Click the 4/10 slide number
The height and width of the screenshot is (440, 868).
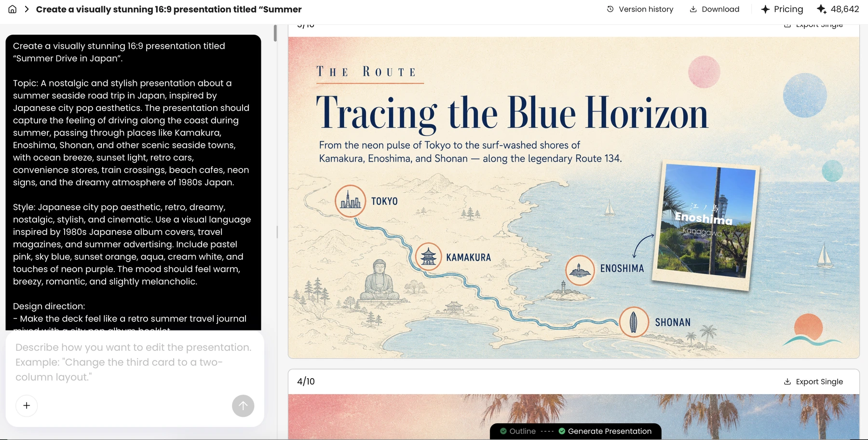coord(306,382)
